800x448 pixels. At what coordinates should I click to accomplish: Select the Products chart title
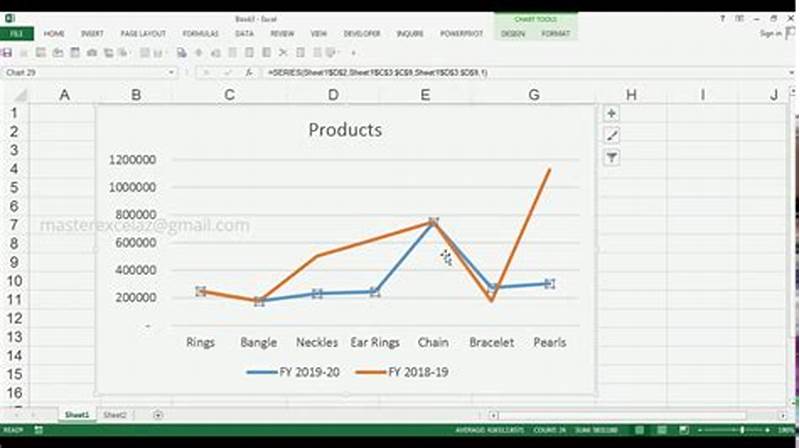pyautogui.click(x=345, y=130)
